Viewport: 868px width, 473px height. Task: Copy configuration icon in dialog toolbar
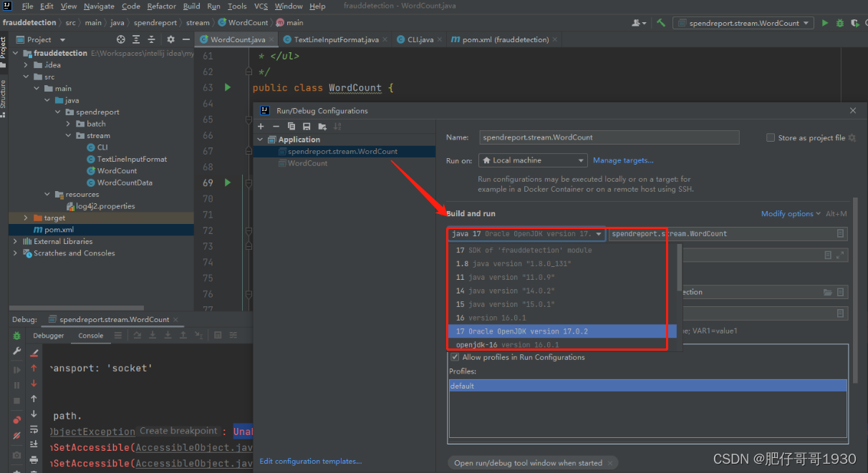click(x=291, y=127)
